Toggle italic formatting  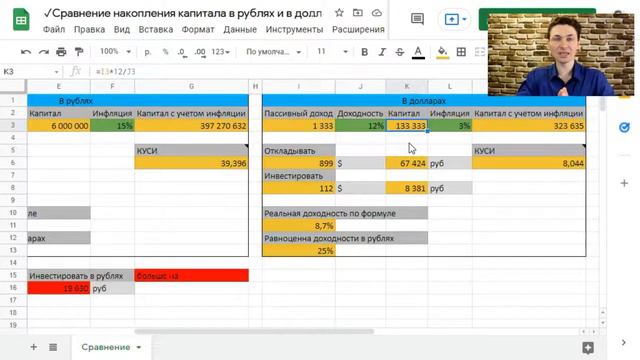tap(382, 52)
